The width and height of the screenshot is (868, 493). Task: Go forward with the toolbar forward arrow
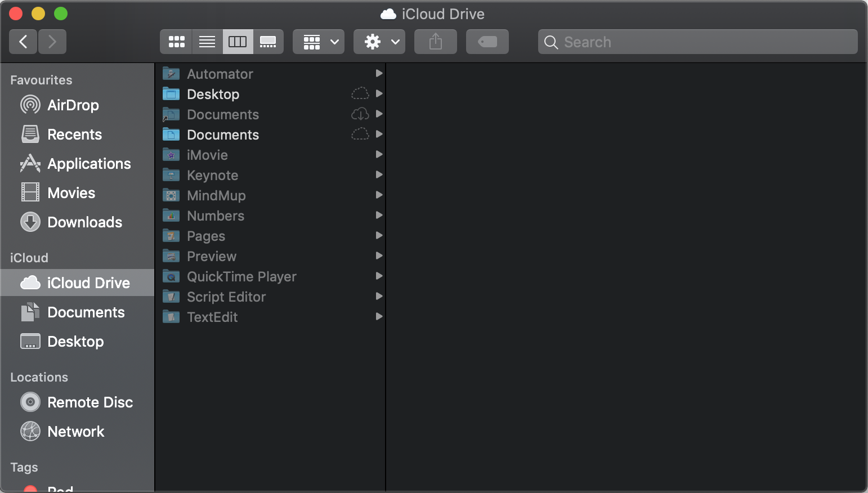coord(52,42)
